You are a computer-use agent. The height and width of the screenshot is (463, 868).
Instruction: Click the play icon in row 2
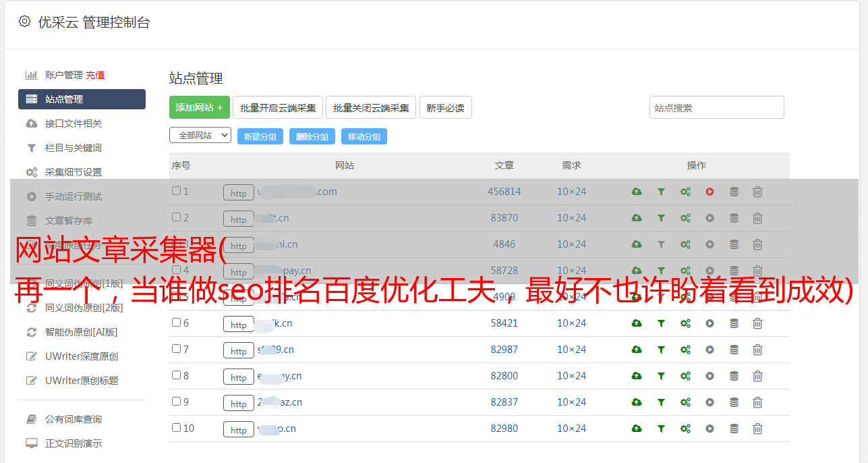pyautogui.click(x=710, y=218)
